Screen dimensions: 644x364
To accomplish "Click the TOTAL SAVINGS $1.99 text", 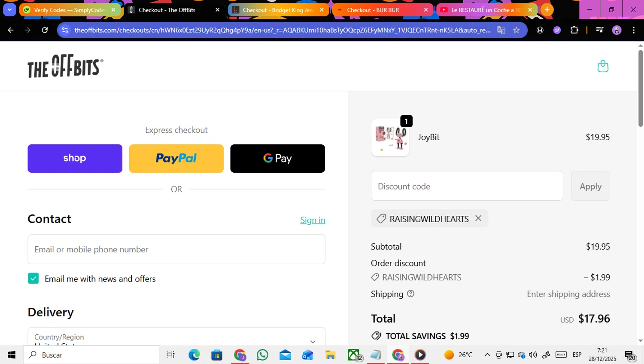I will coord(427,336).
